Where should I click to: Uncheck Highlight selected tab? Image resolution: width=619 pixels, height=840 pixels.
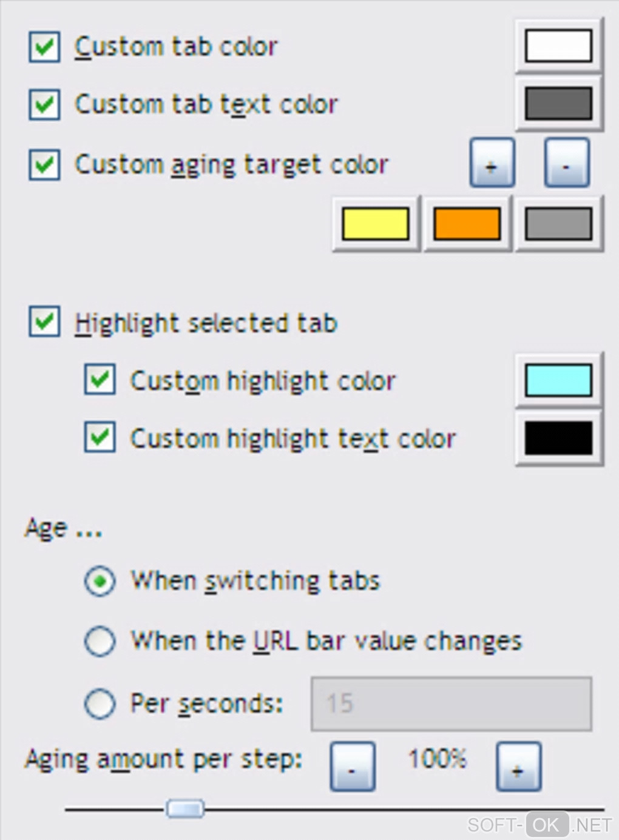pyautogui.click(x=44, y=321)
